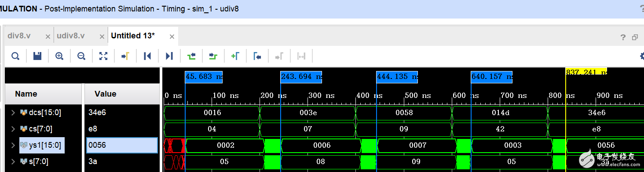The height and width of the screenshot is (172, 644).
Task: Expand the ys1[15:0] bus
Action: tap(13, 145)
